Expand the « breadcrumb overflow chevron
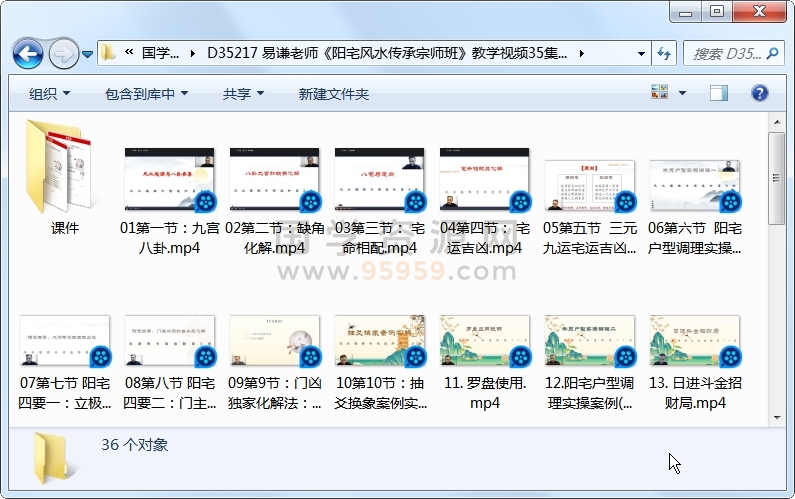This screenshot has height=499, width=795. pos(129,52)
